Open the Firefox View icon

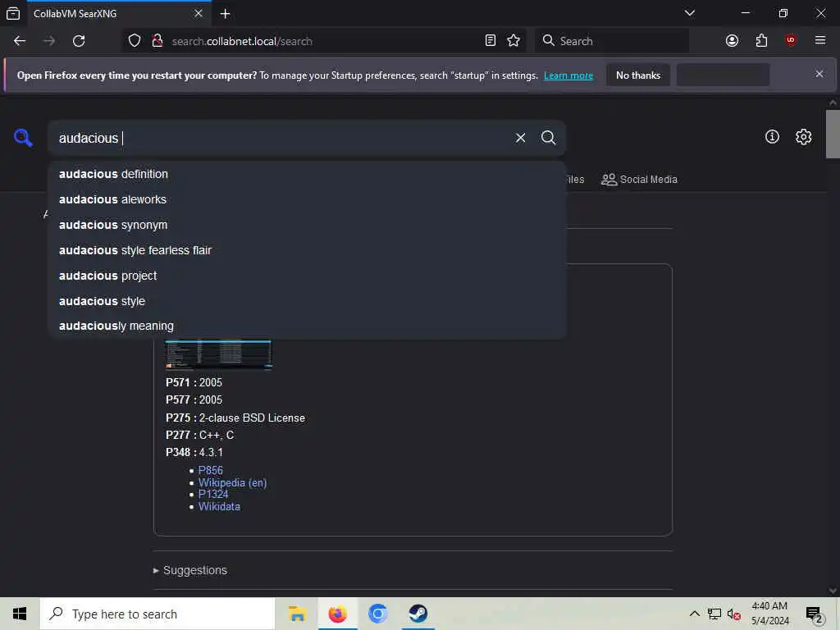click(x=13, y=14)
